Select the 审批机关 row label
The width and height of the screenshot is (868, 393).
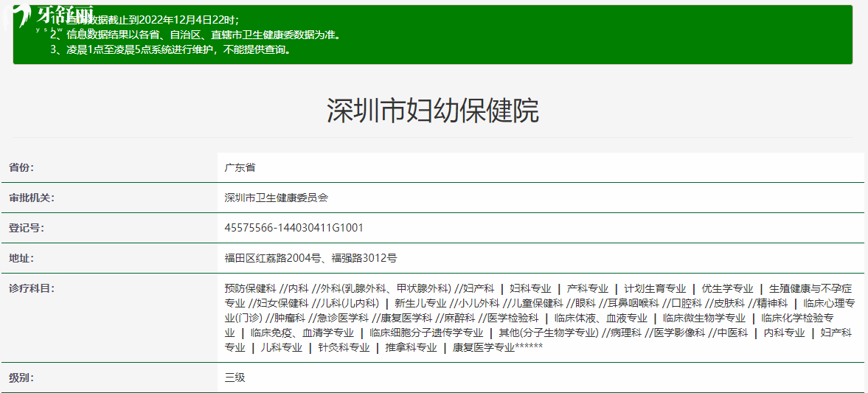31,198
